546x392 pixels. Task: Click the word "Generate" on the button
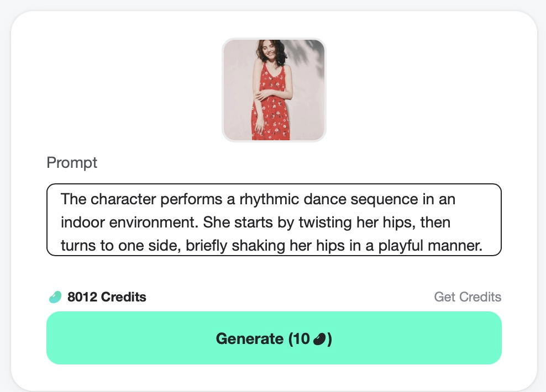250,338
